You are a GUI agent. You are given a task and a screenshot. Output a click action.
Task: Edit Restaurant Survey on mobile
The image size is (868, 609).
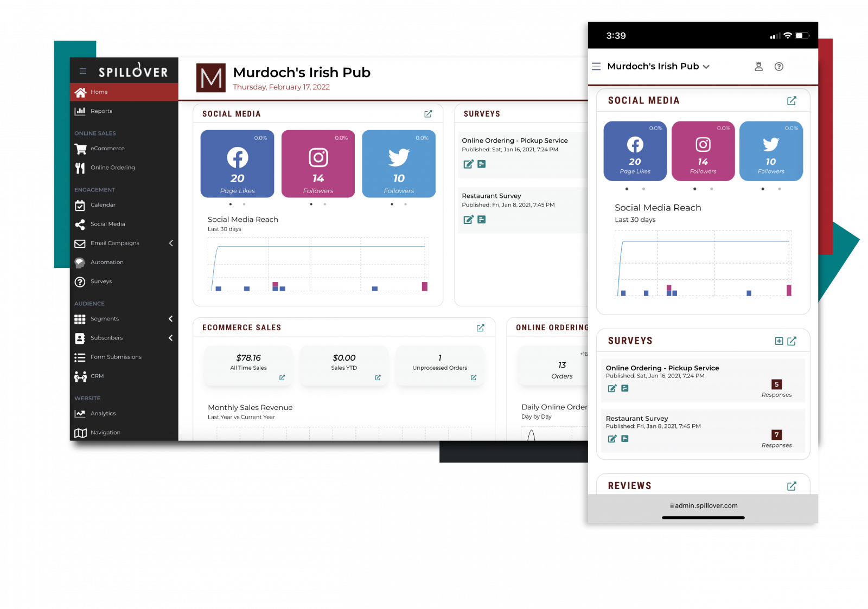tap(612, 439)
